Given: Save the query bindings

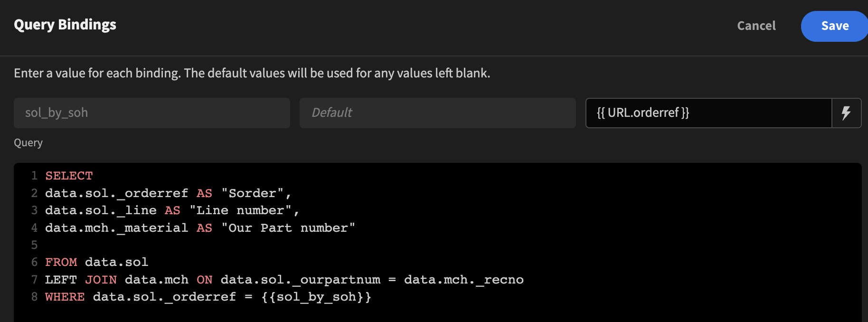Looking at the screenshot, I should (834, 26).
